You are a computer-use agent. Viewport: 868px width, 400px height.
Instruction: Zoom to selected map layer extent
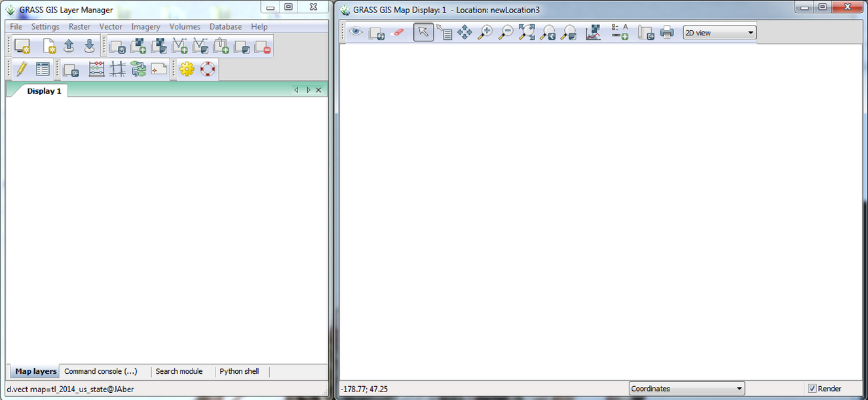coord(527,32)
